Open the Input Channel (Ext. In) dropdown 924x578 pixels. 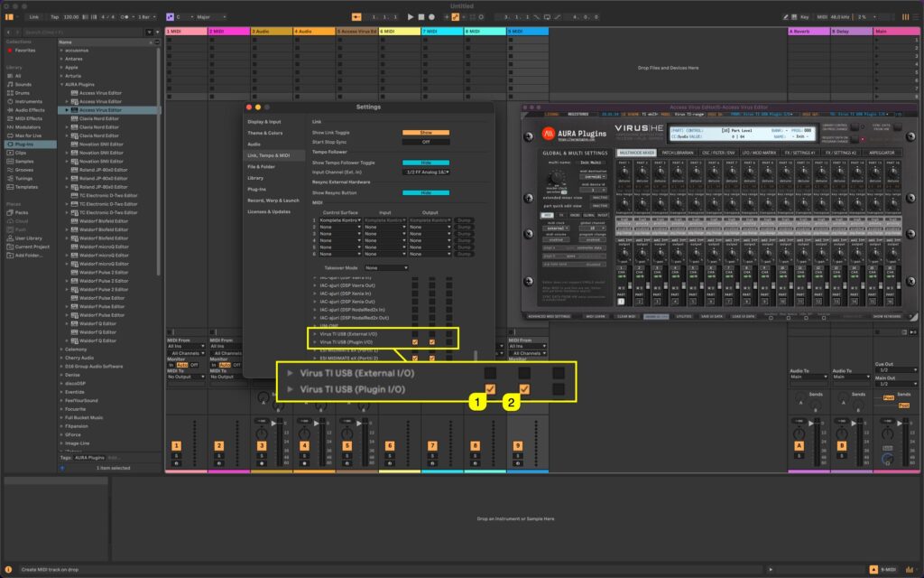(x=426, y=172)
